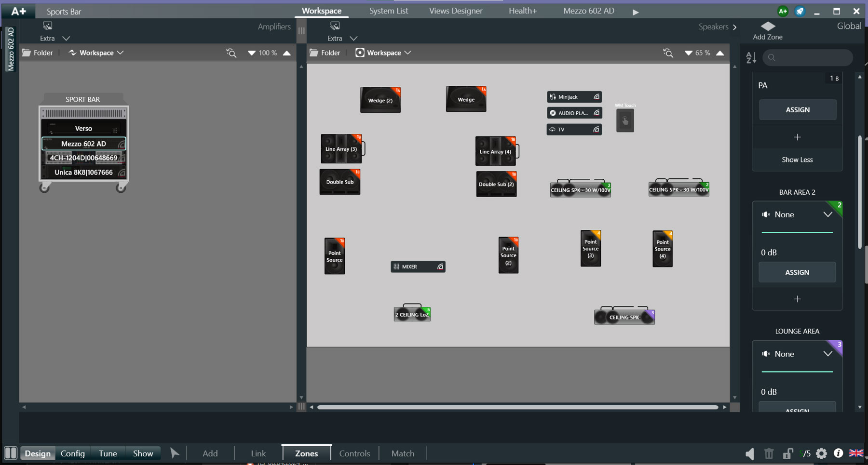Image resolution: width=868 pixels, height=465 pixels.
Task: Toggle the lock icon in status bar
Action: click(x=788, y=453)
